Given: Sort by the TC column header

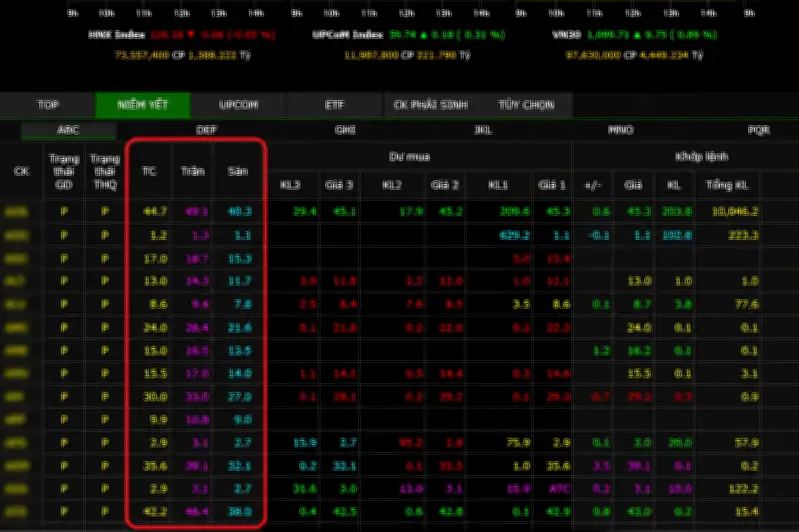Looking at the screenshot, I should pos(149,171).
